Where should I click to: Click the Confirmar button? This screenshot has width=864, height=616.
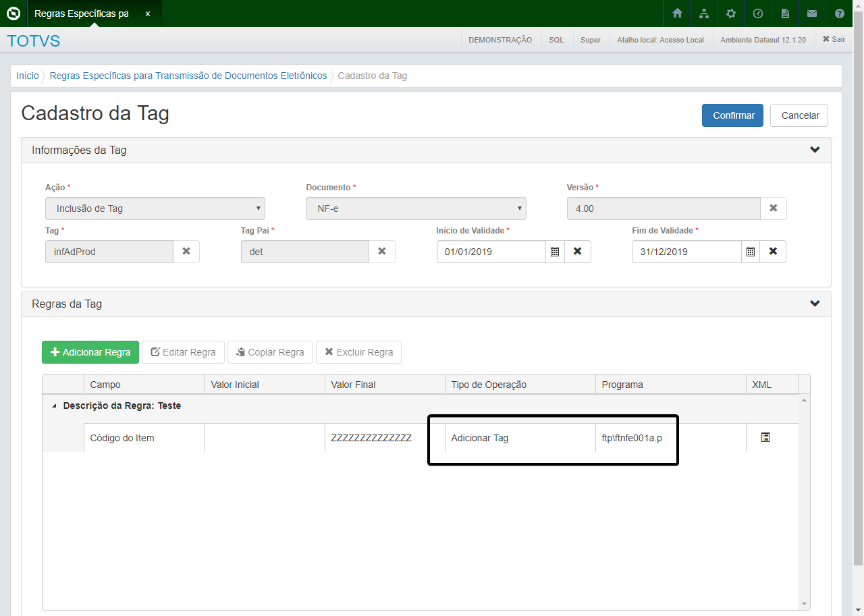pos(733,115)
